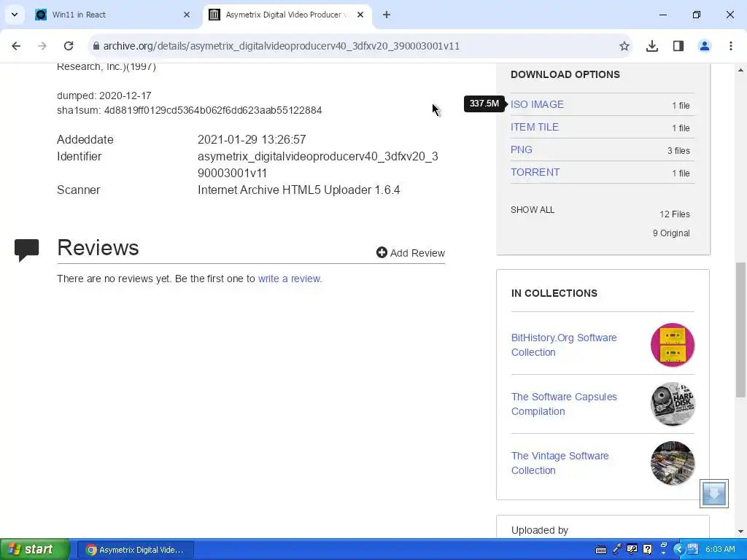Click the Addeddate value 2021-01-29 13:26:57
747x560 pixels.
252,139
